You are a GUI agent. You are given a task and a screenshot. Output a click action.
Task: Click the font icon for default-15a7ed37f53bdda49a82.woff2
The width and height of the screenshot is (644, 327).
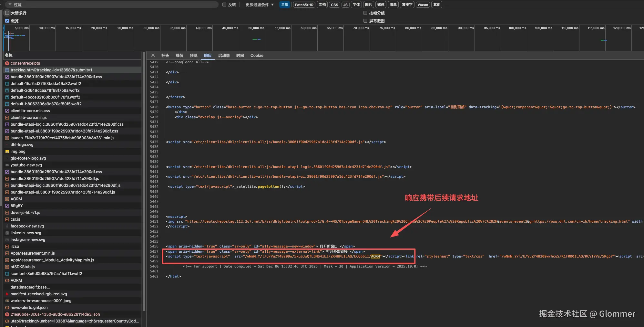click(7, 84)
